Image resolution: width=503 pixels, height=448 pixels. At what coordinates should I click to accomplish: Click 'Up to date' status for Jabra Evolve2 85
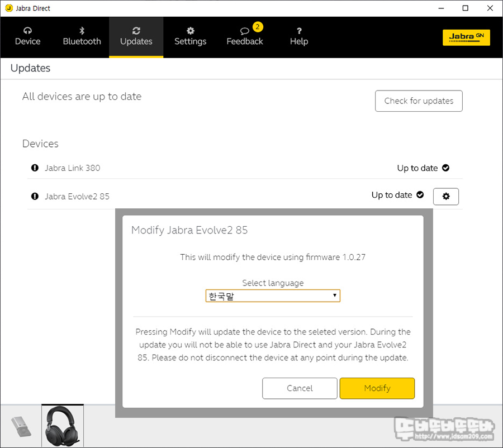(x=392, y=195)
